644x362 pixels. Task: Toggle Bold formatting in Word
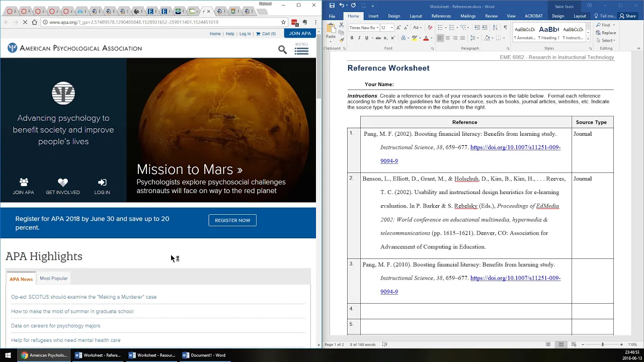(352, 38)
